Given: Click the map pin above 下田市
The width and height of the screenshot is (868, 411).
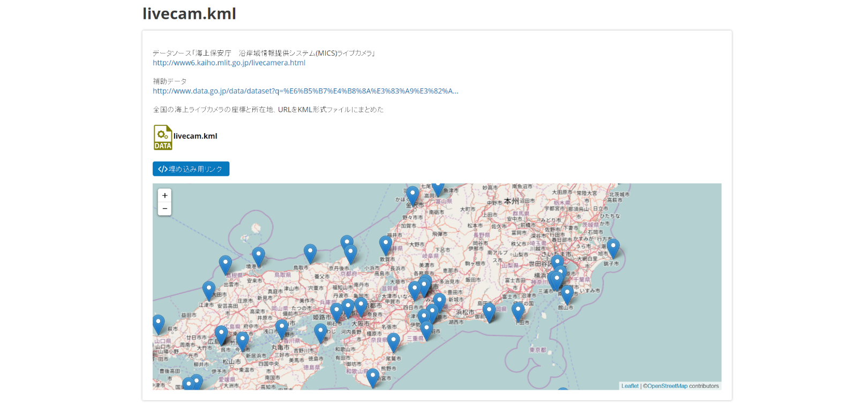Looking at the screenshot, I should coord(518,310).
